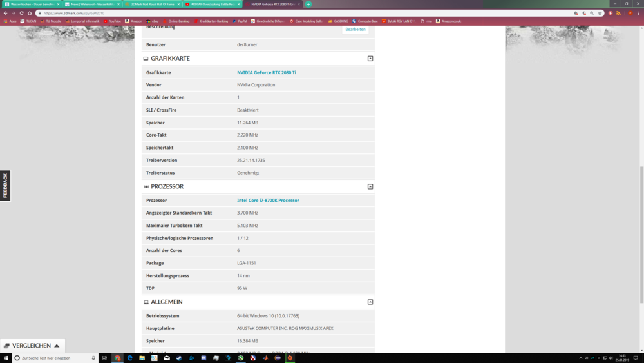This screenshot has width=644, height=363.
Task: Click the browser back arrow
Action: (6, 13)
